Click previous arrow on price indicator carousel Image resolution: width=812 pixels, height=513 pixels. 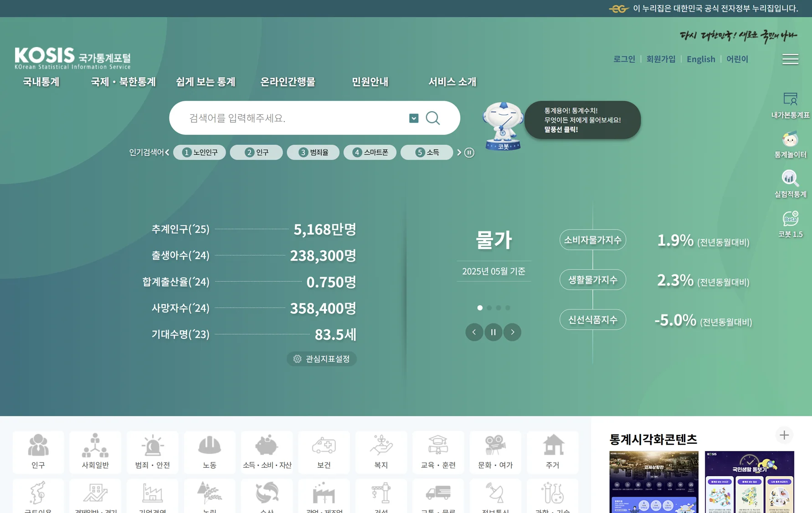pos(474,332)
